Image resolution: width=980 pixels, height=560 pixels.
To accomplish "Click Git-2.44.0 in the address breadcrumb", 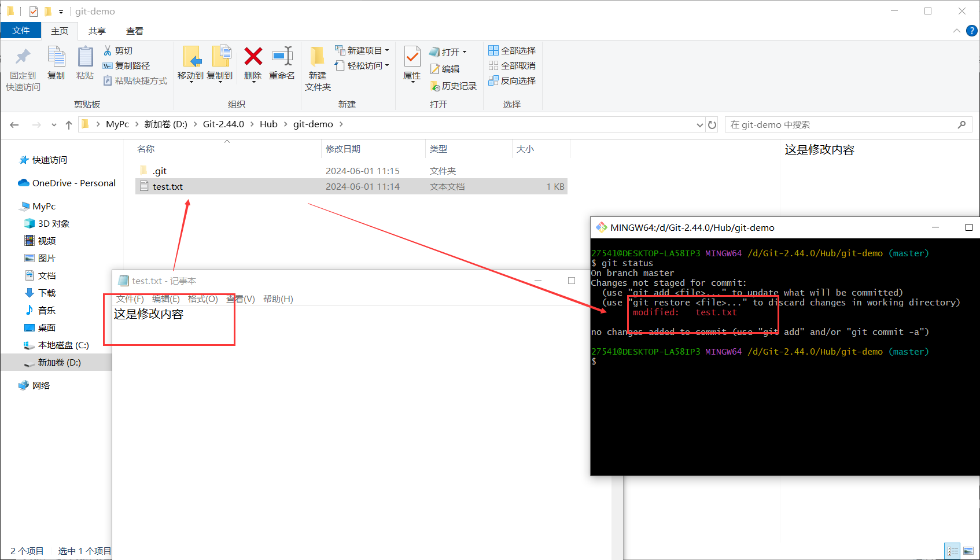I will pyautogui.click(x=223, y=124).
